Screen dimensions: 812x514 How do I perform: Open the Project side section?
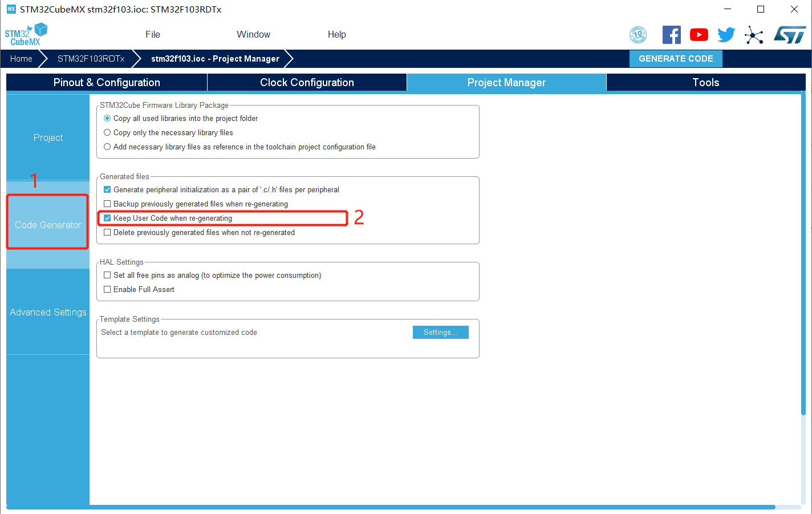pyautogui.click(x=48, y=137)
